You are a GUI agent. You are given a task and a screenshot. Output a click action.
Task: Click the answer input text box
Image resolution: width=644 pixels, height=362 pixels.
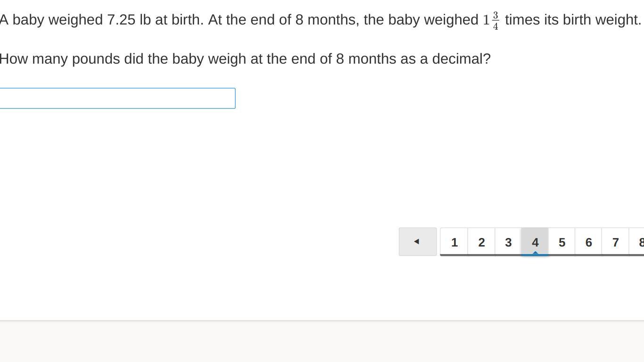click(x=117, y=98)
